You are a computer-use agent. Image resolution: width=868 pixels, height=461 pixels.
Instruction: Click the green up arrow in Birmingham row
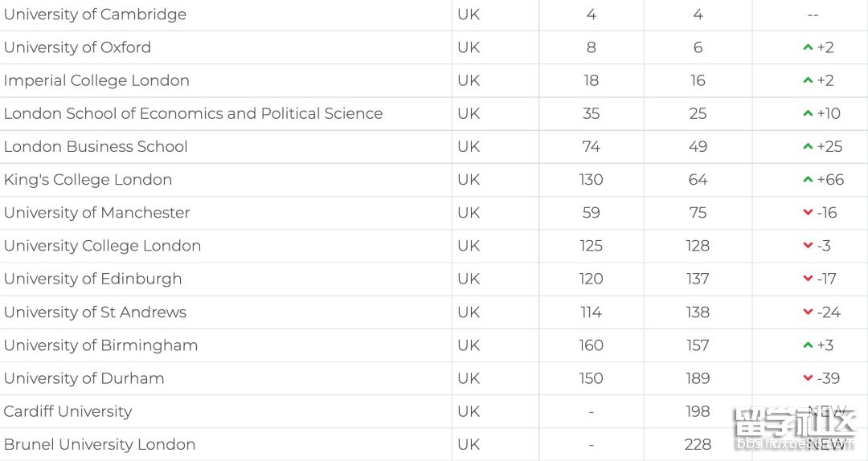(x=808, y=345)
